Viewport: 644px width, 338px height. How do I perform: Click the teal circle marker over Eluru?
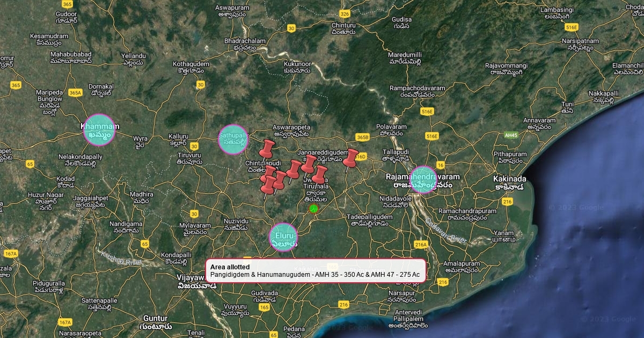(283, 237)
